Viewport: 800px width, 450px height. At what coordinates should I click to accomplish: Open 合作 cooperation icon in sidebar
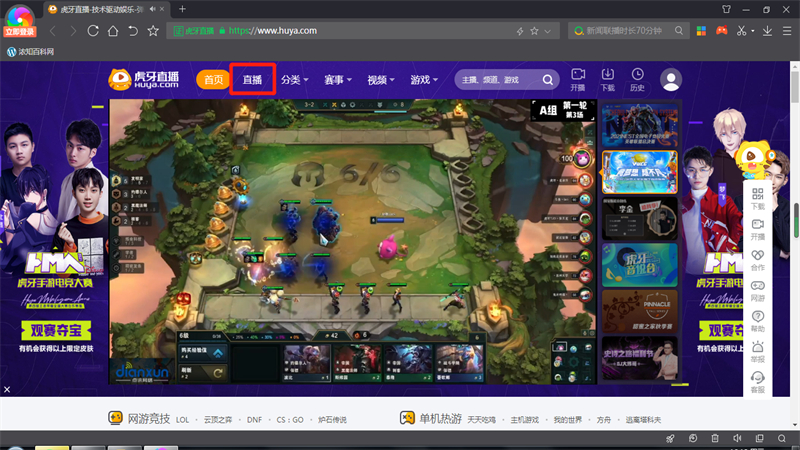point(758,260)
